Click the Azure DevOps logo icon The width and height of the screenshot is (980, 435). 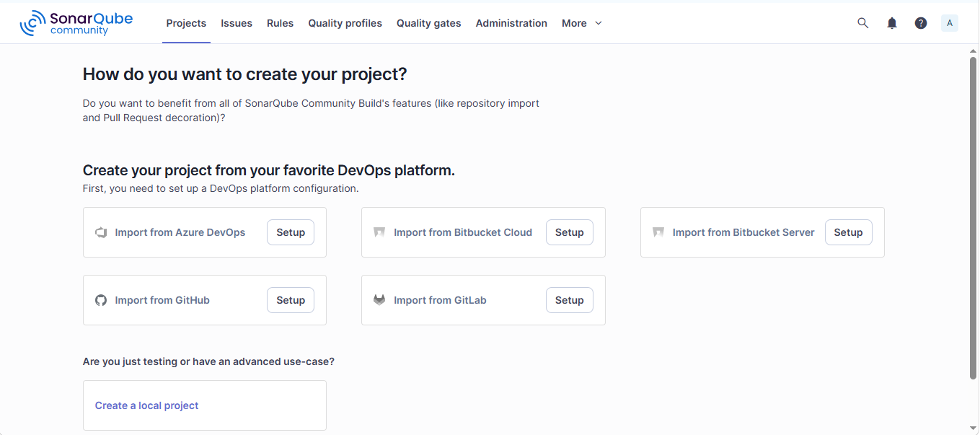pyautogui.click(x=101, y=232)
